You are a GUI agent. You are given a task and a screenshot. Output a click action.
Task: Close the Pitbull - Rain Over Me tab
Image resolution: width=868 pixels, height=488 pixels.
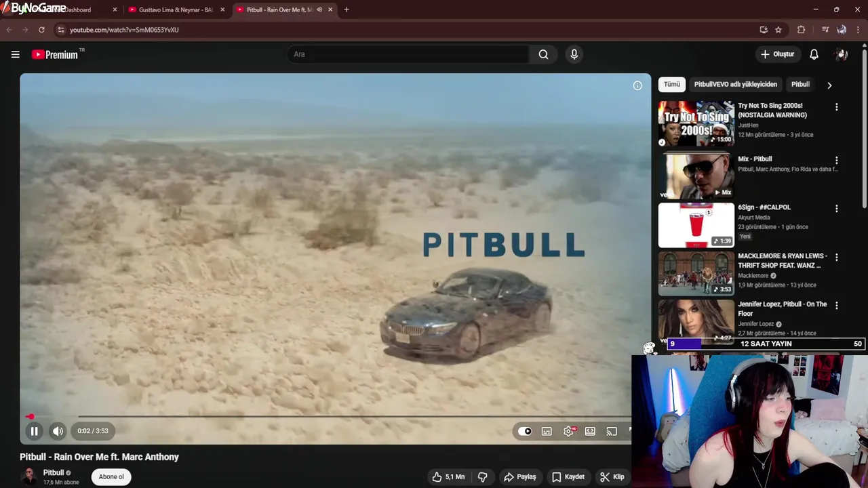pos(330,9)
